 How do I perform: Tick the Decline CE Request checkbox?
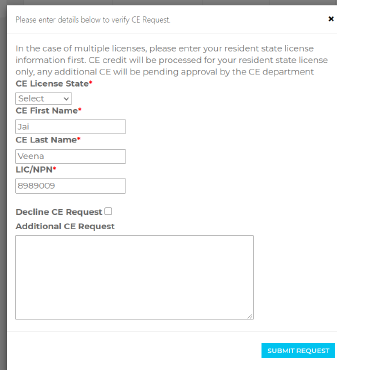108,211
